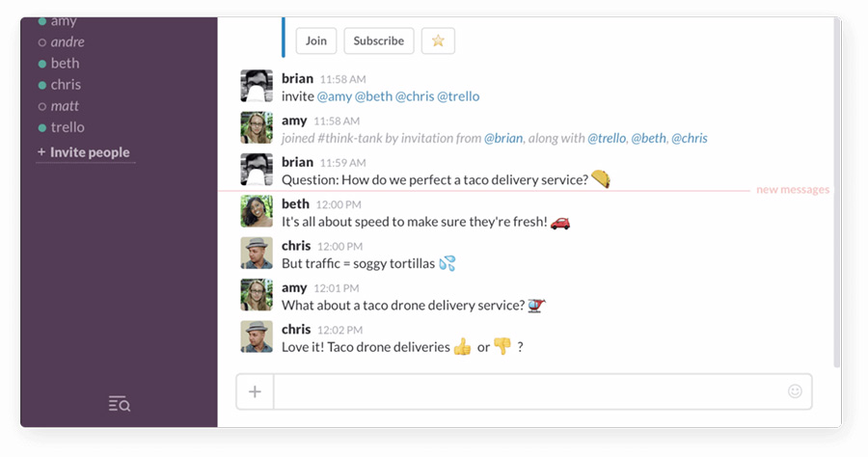868x457 pixels.
Task: Click @trello mention in amy's joined message
Action: (x=607, y=138)
